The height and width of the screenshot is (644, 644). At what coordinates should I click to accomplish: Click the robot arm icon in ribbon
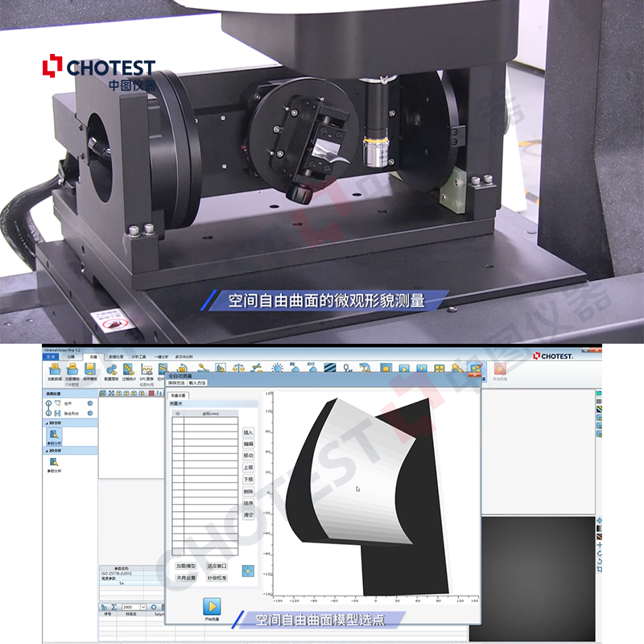click(x=365, y=368)
